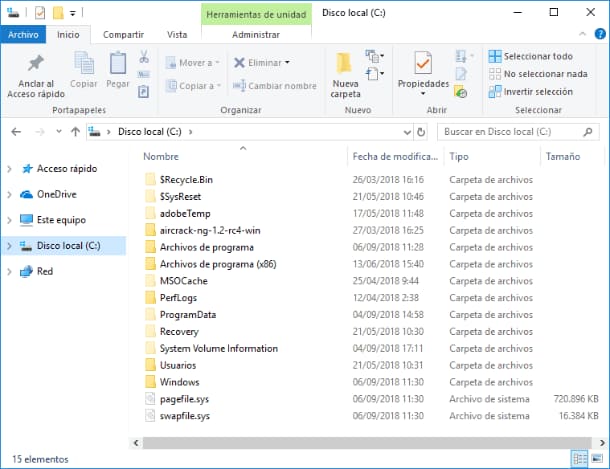Switch to the Inicio tab
This screenshot has height=469, width=610.
click(68, 35)
